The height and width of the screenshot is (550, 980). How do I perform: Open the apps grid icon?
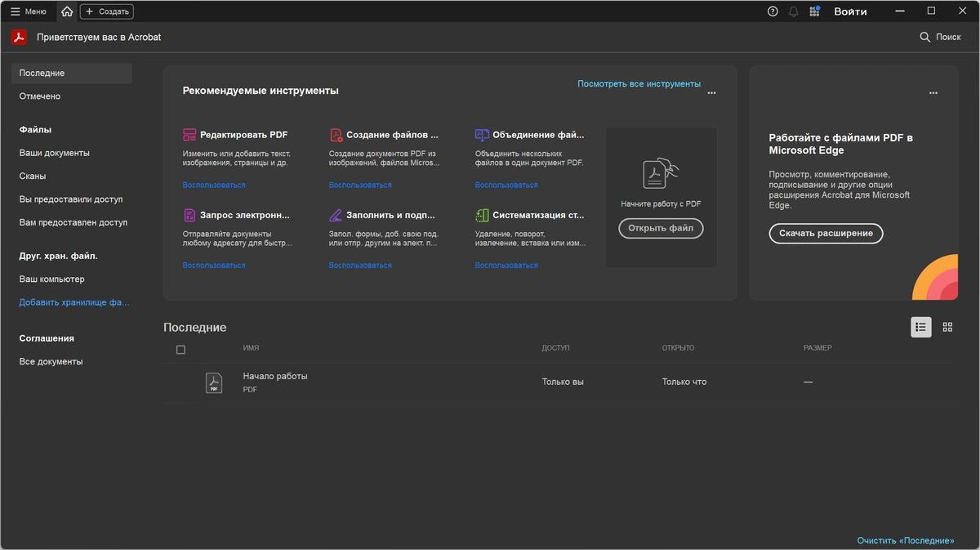click(814, 11)
